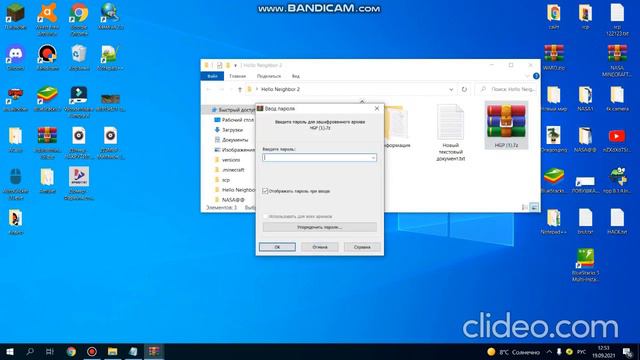
Task: Open the BlueStacks 5 Multi-Instance shortcut
Action: [x=585, y=264]
